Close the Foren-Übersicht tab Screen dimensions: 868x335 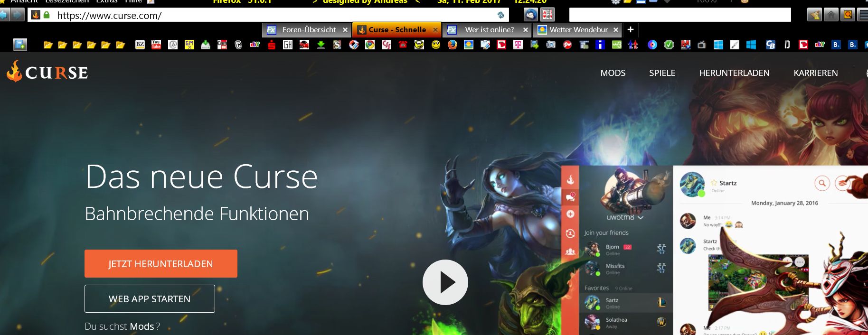[345, 30]
